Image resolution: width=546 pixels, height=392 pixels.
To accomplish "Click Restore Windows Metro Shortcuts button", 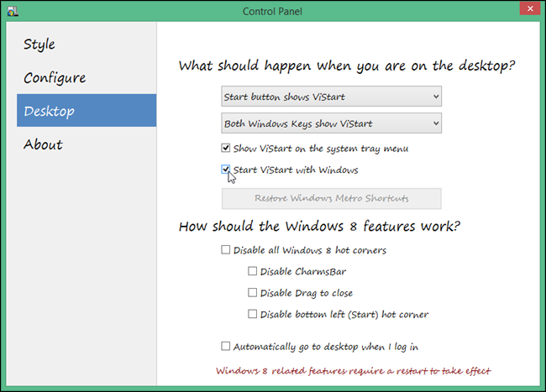I will pyautogui.click(x=331, y=198).
